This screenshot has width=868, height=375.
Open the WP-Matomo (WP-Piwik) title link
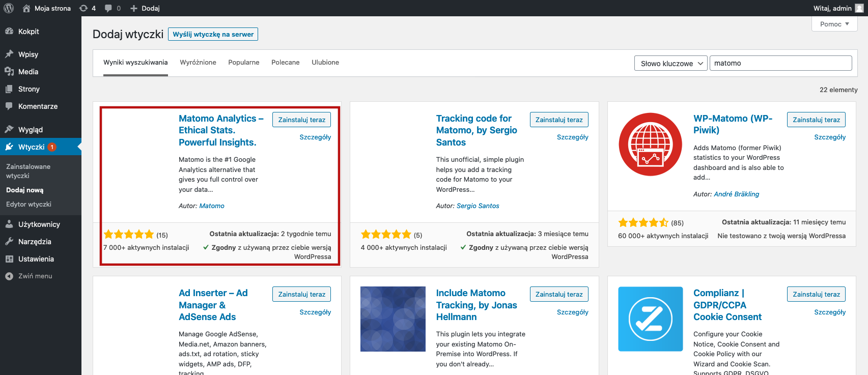[x=733, y=124]
